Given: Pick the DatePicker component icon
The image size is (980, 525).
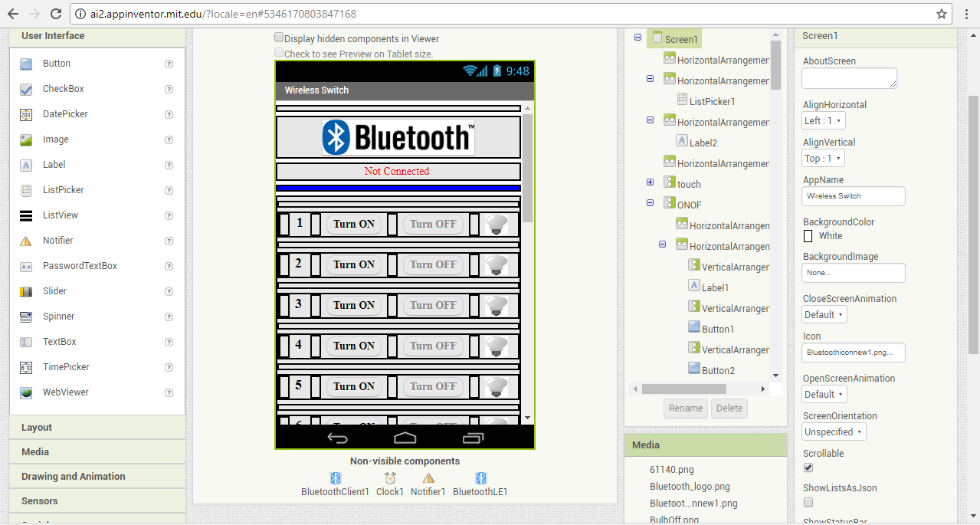Looking at the screenshot, I should [26, 114].
